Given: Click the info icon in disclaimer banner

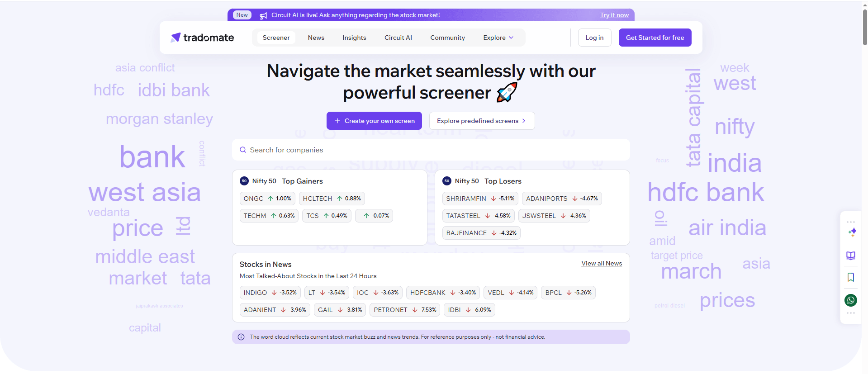Looking at the screenshot, I should click(241, 337).
